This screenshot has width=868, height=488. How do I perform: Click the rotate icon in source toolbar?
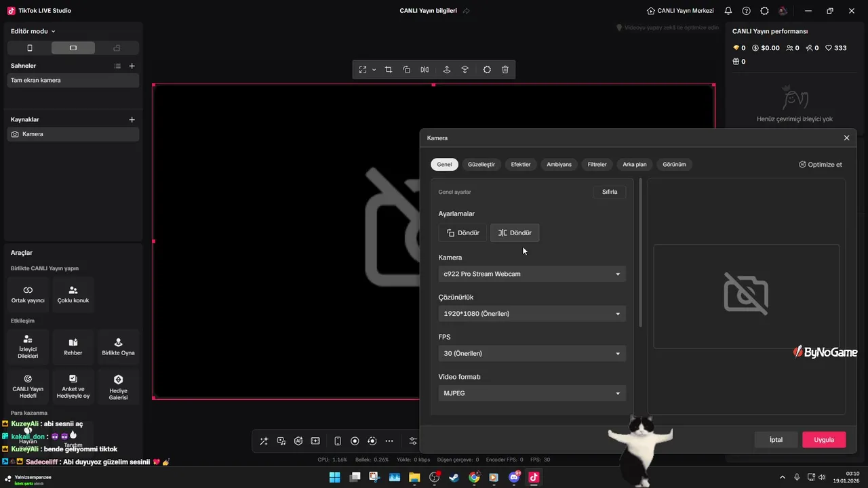pyautogui.click(x=406, y=70)
